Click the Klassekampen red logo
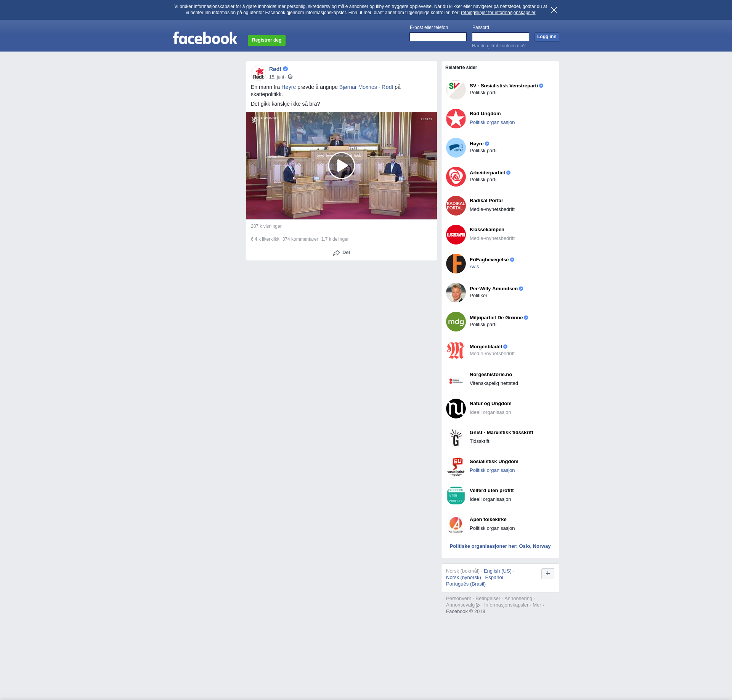732x700 pixels. (456, 235)
